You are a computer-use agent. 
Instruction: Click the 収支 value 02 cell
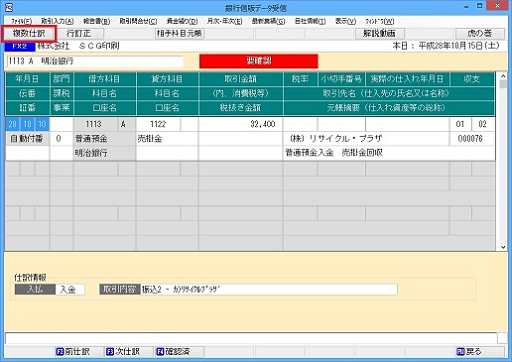click(x=483, y=124)
